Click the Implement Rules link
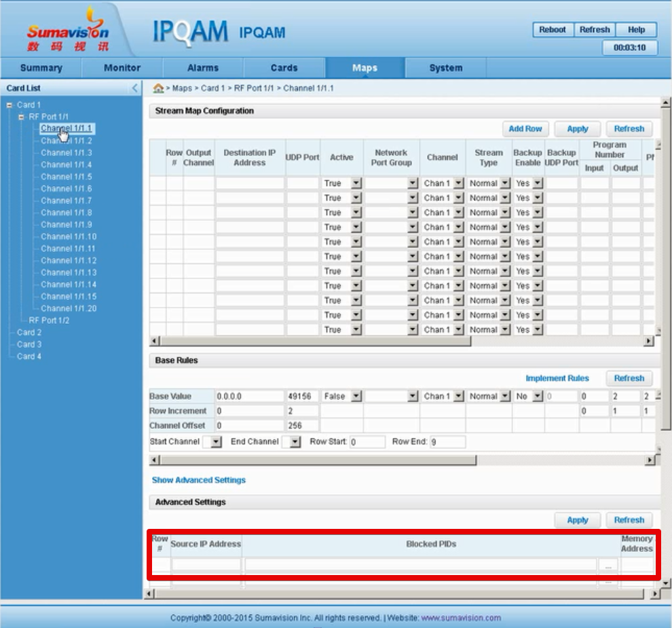 click(557, 378)
